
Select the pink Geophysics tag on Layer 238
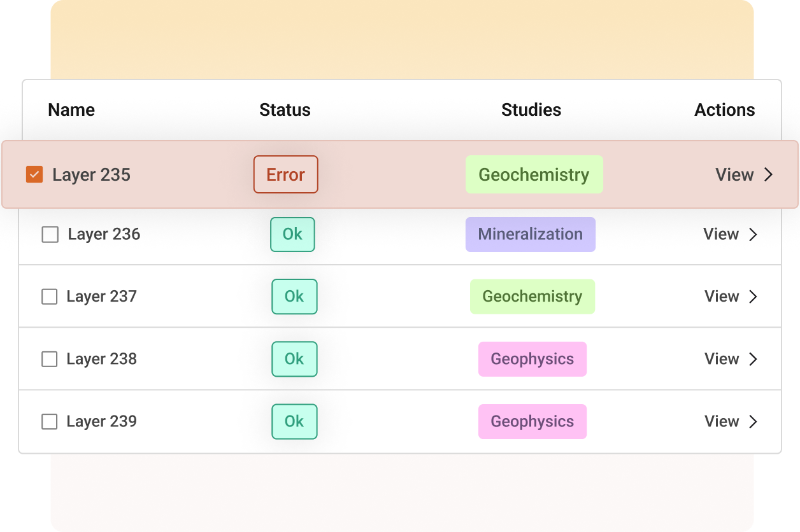pyautogui.click(x=532, y=359)
